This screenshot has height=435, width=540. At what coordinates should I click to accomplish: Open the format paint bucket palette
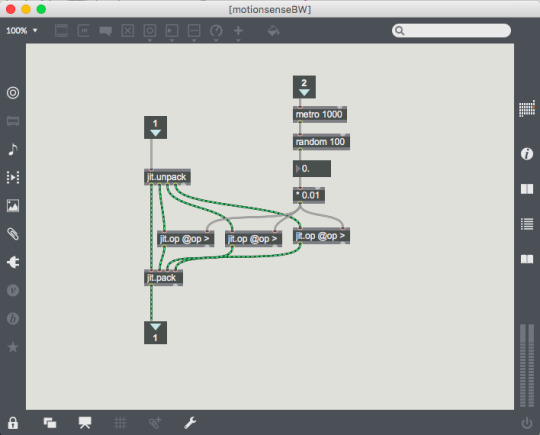[273, 31]
